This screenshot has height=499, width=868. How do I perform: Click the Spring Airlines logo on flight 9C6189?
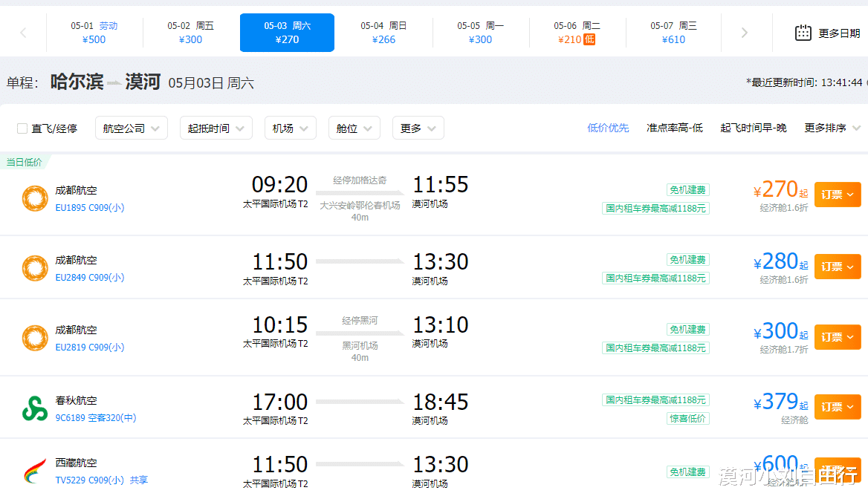35,409
